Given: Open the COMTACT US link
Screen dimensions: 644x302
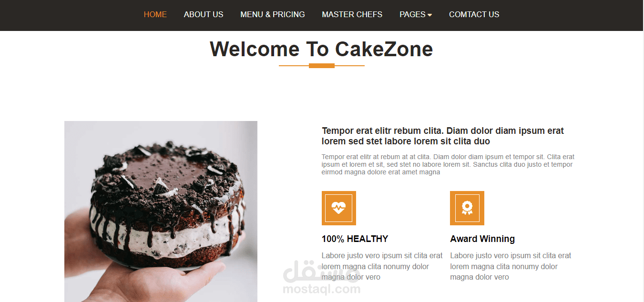Looking at the screenshot, I should pos(474,14).
